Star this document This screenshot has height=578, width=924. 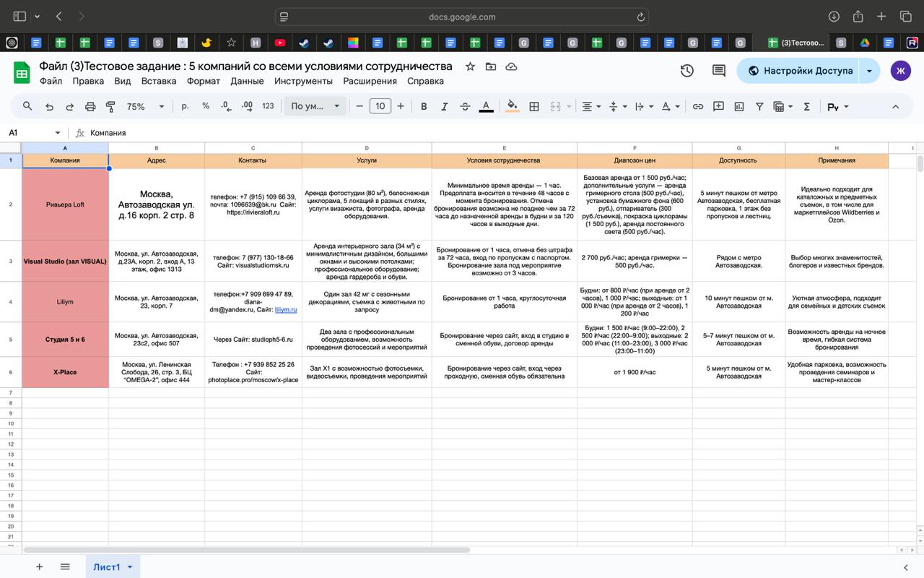click(x=470, y=66)
